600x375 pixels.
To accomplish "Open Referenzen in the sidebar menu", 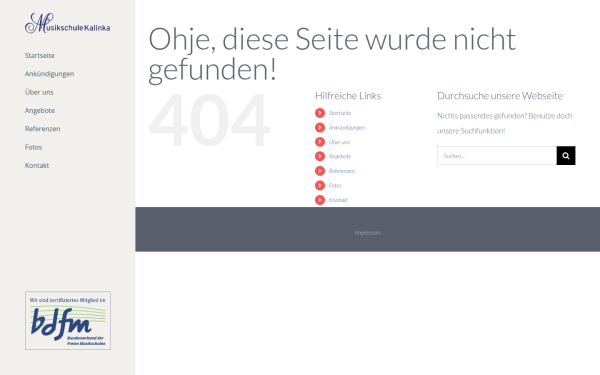I will pos(42,129).
